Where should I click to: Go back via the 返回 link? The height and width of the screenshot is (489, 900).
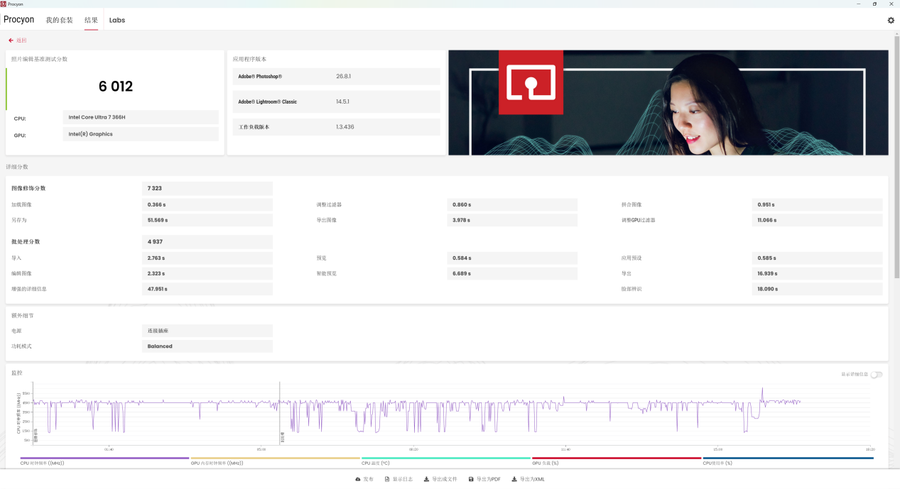[21, 40]
